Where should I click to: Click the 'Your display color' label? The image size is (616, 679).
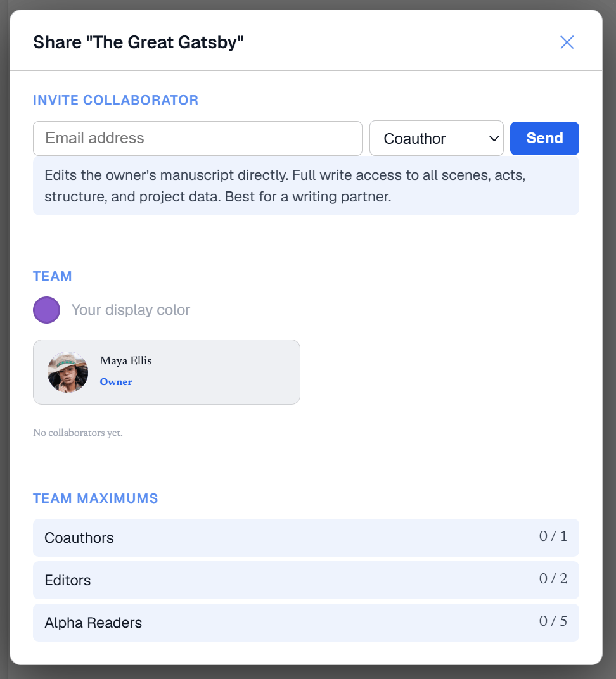(x=131, y=310)
